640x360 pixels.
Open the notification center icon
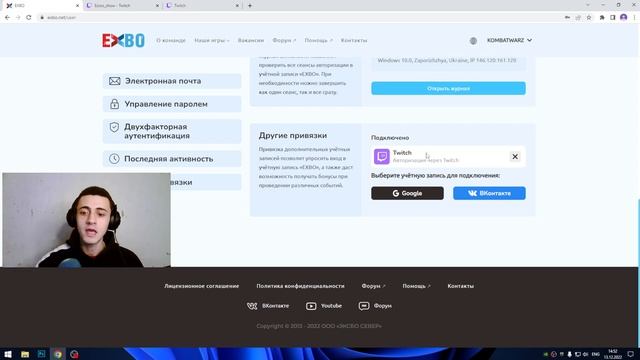point(631,354)
